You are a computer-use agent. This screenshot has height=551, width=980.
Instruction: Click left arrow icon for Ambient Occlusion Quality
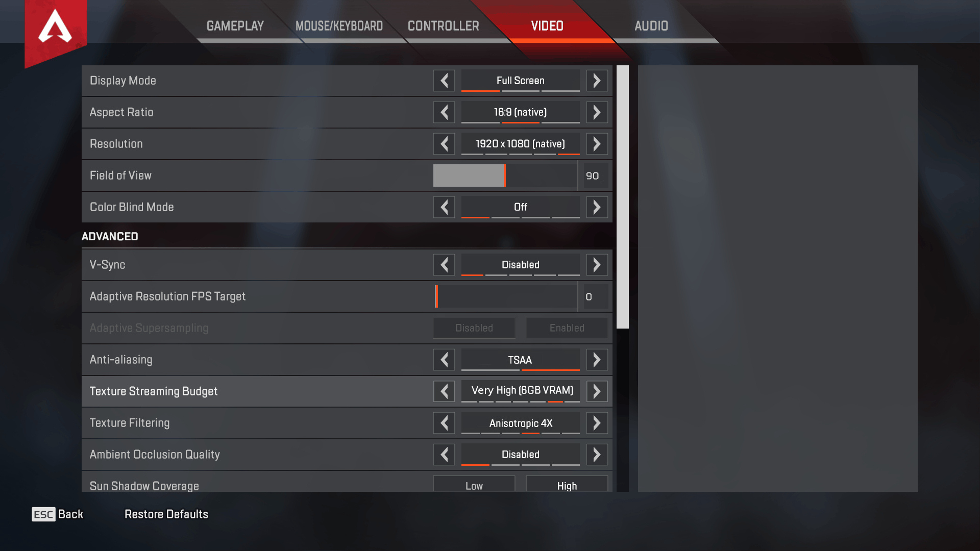tap(444, 455)
